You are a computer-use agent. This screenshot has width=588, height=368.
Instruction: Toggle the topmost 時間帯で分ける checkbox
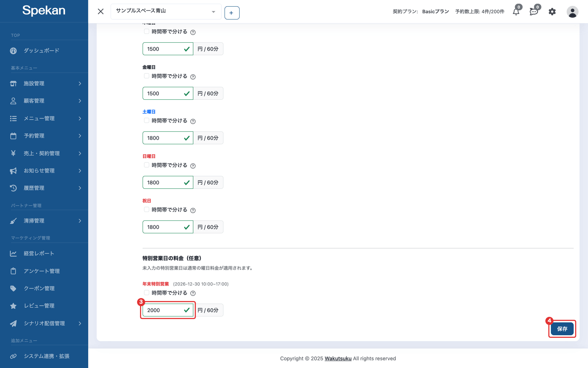pyautogui.click(x=147, y=31)
